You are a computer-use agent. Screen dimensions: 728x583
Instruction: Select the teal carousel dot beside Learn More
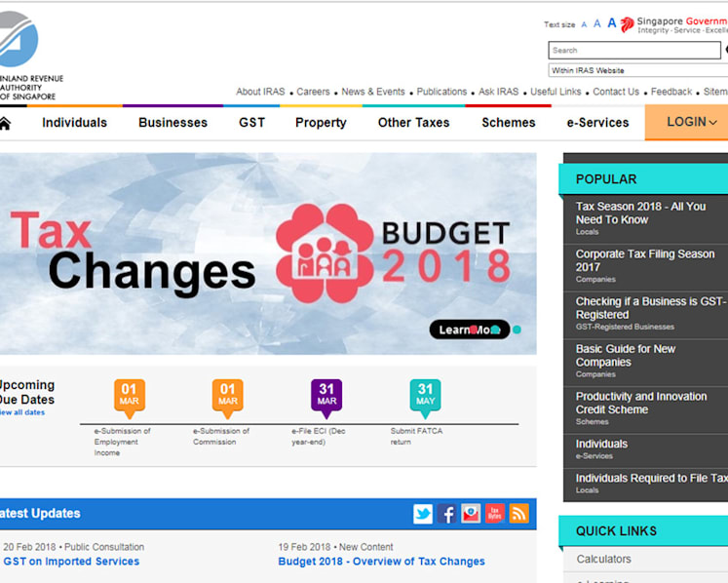(517, 330)
